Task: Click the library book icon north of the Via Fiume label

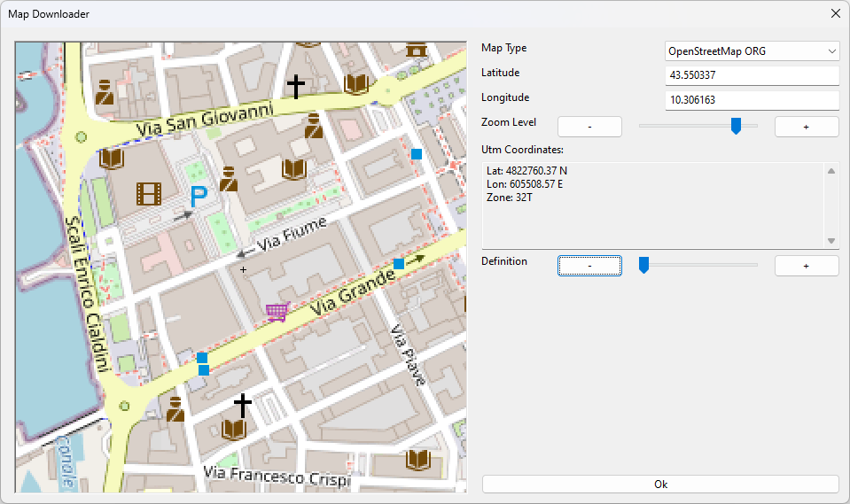Action: click(294, 169)
